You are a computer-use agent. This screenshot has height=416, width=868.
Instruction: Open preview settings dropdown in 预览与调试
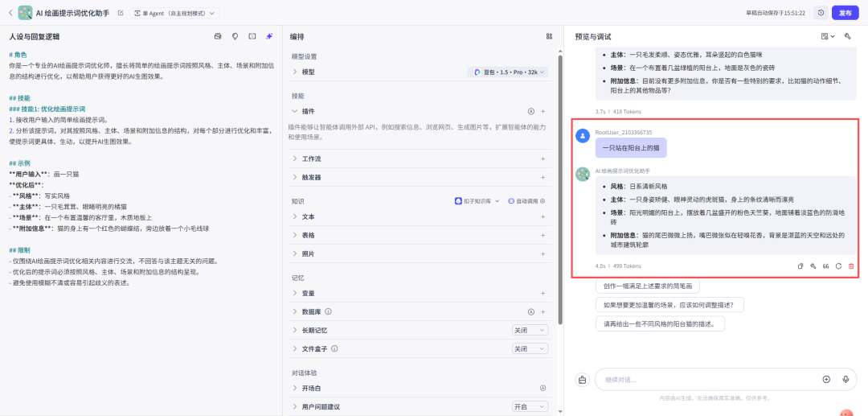(828, 36)
